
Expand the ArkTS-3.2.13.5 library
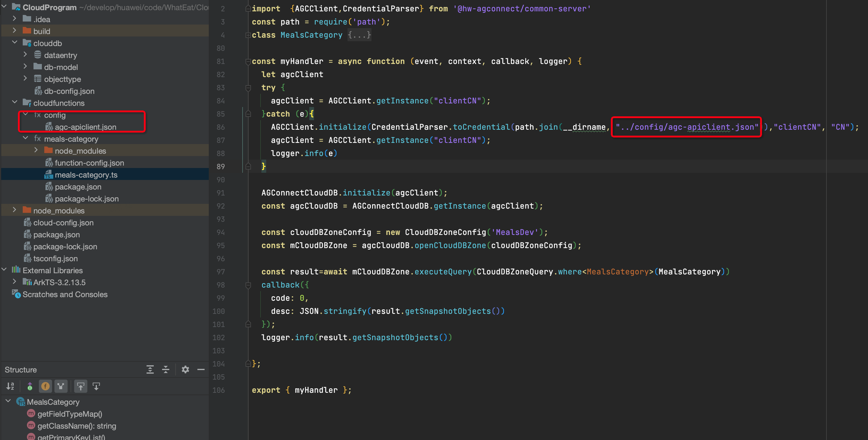(14, 282)
